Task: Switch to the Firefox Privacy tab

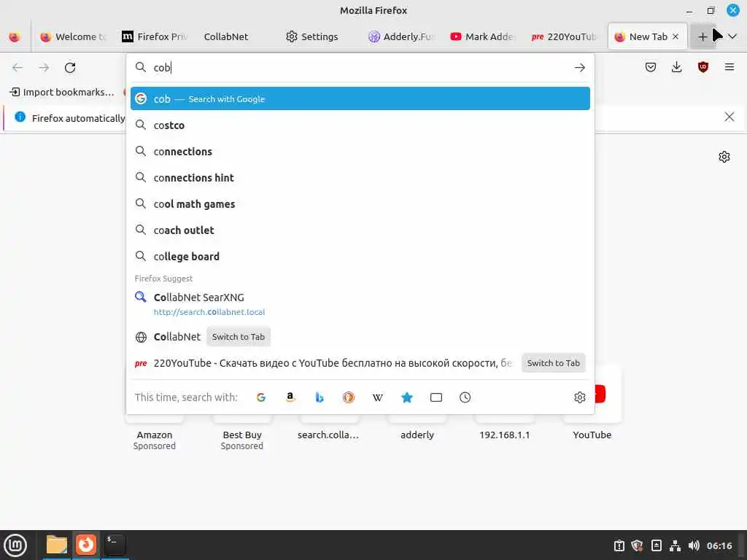Action: pos(155,36)
